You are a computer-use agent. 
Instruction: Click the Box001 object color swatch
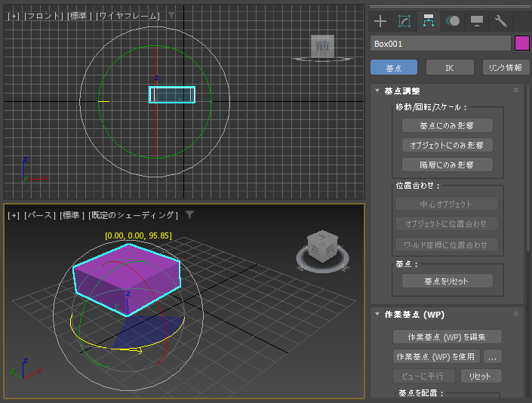[x=522, y=44]
